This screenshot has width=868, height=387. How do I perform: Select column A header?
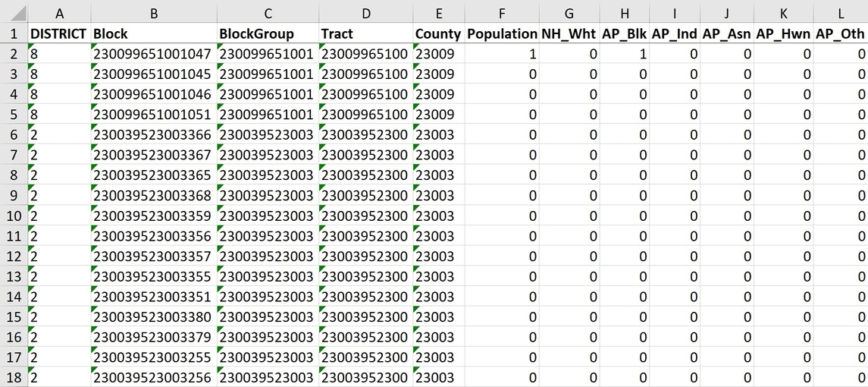(x=59, y=13)
